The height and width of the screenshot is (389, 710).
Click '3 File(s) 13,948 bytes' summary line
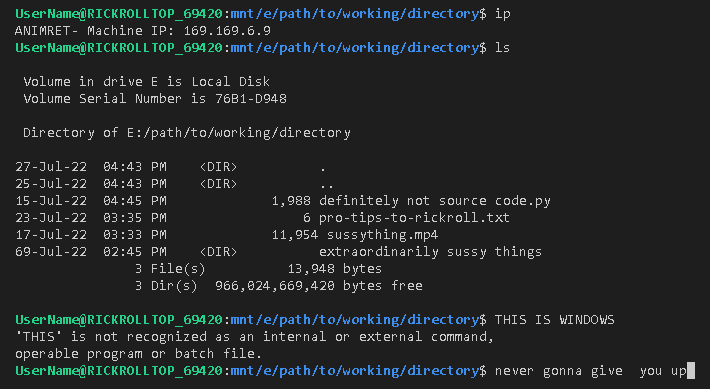coord(258,269)
